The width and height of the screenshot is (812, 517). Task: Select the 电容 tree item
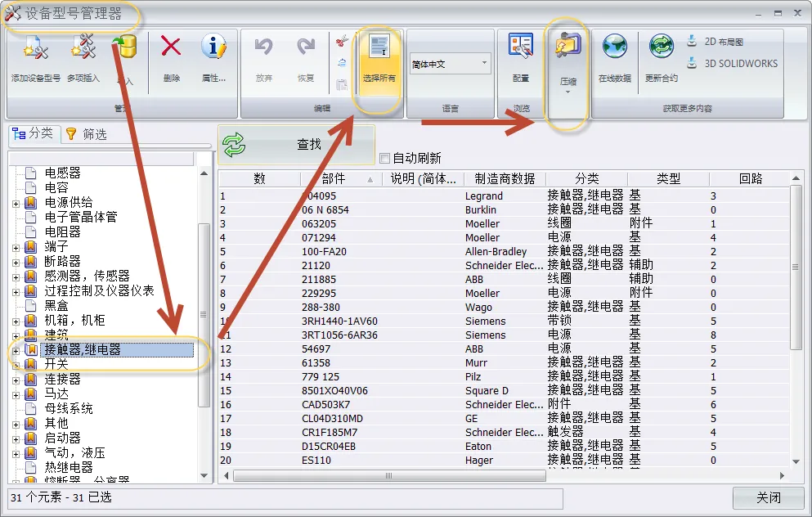pos(56,187)
